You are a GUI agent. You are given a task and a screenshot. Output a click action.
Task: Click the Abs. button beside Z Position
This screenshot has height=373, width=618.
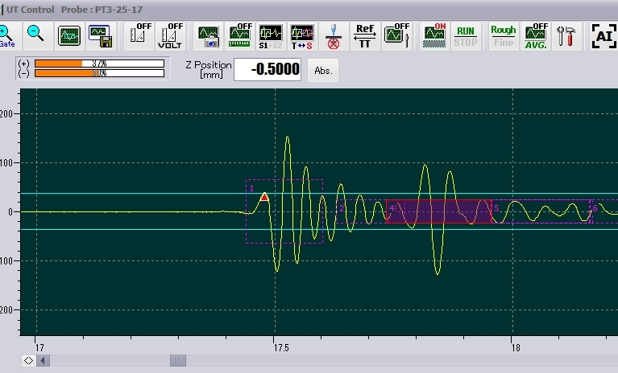click(x=323, y=70)
